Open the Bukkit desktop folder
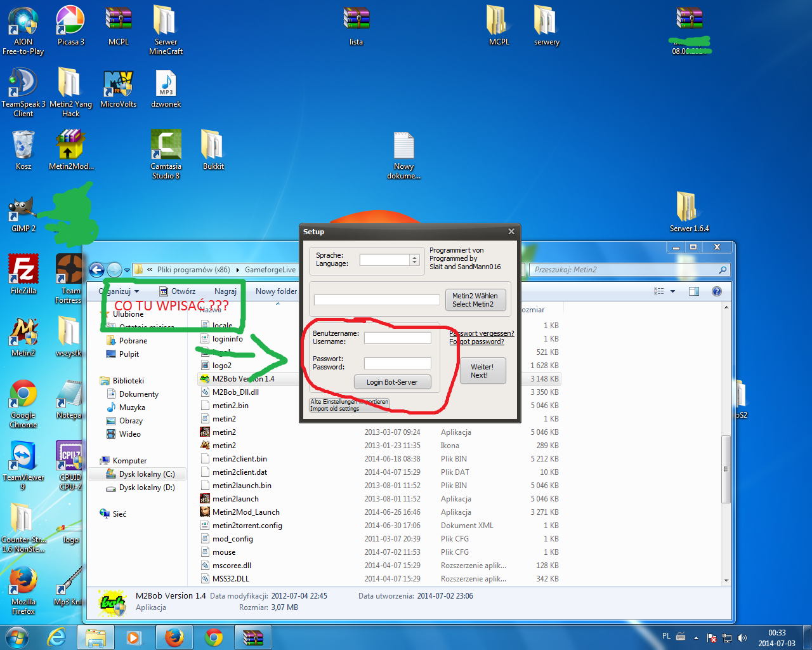Screen dimensions: 812x650 coord(213,150)
